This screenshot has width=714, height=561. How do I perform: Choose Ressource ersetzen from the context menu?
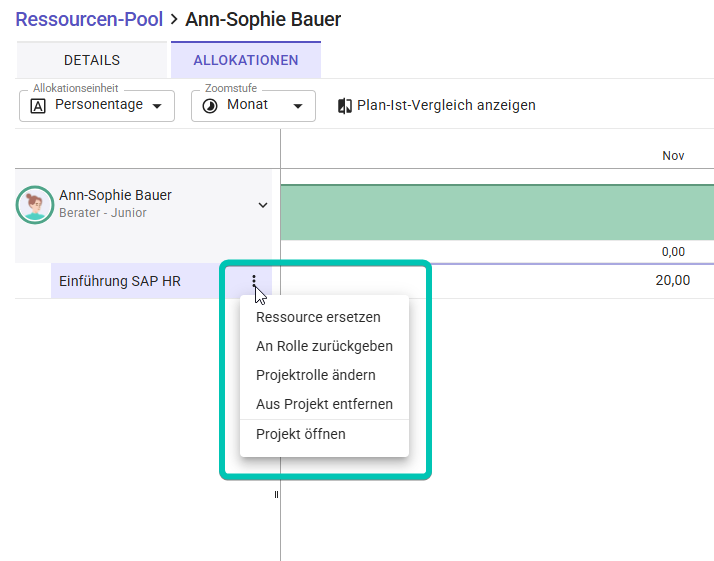pos(318,317)
